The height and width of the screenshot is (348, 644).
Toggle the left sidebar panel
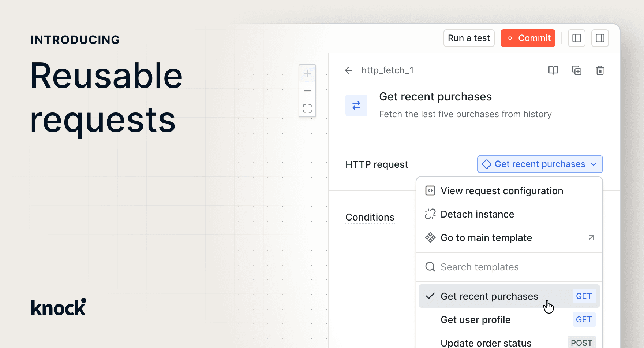pyautogui.click(x=576, y=38)
